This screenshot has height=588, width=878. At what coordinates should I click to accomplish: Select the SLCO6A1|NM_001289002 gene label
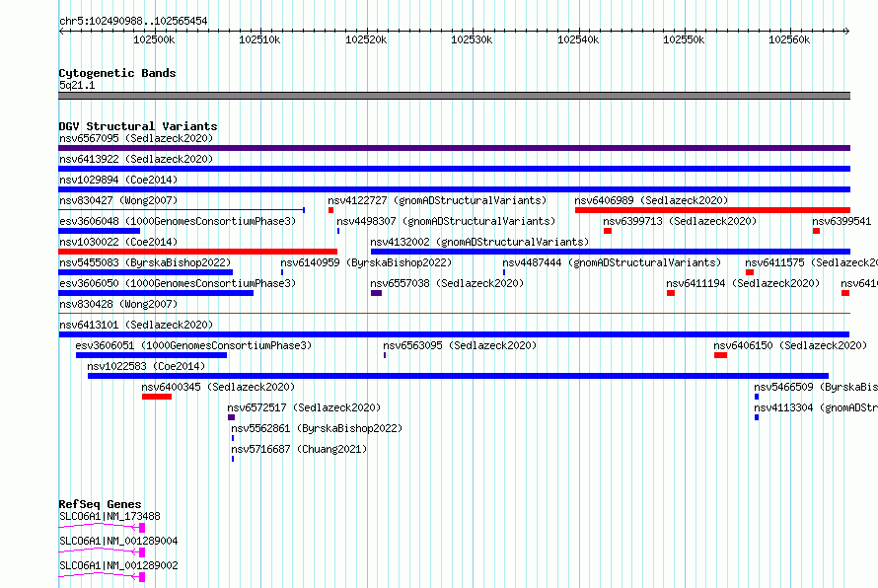[118, 565]
